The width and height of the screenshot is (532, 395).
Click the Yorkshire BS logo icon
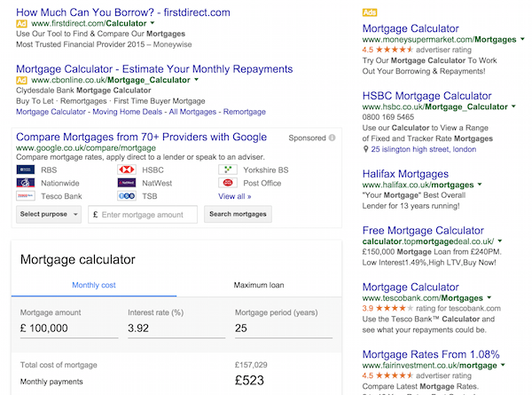228,170
